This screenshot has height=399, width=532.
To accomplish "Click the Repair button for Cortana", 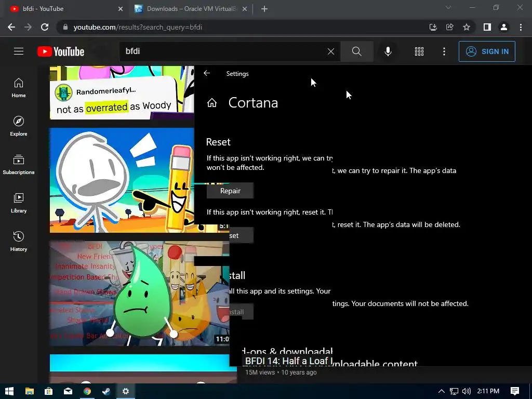I will [x=230, y=191].
